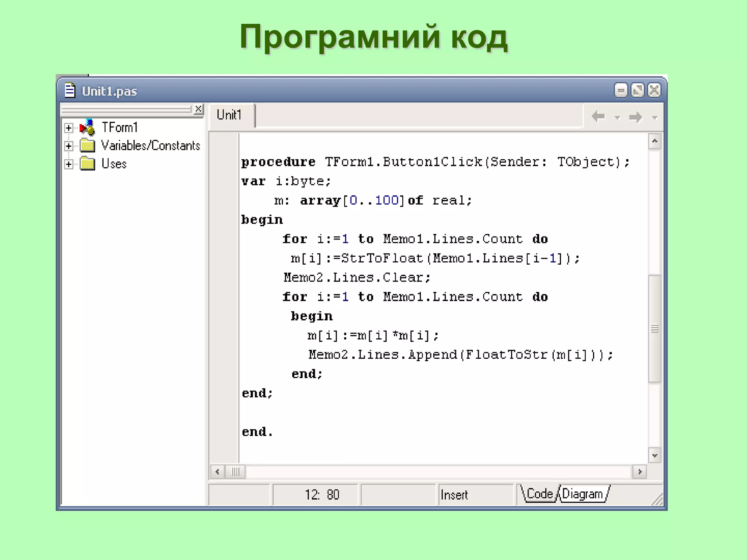The height and width of the screenshot is (560, 747).
Task: Click the Variables/Constants folder icon
Action: click(87, 145)
